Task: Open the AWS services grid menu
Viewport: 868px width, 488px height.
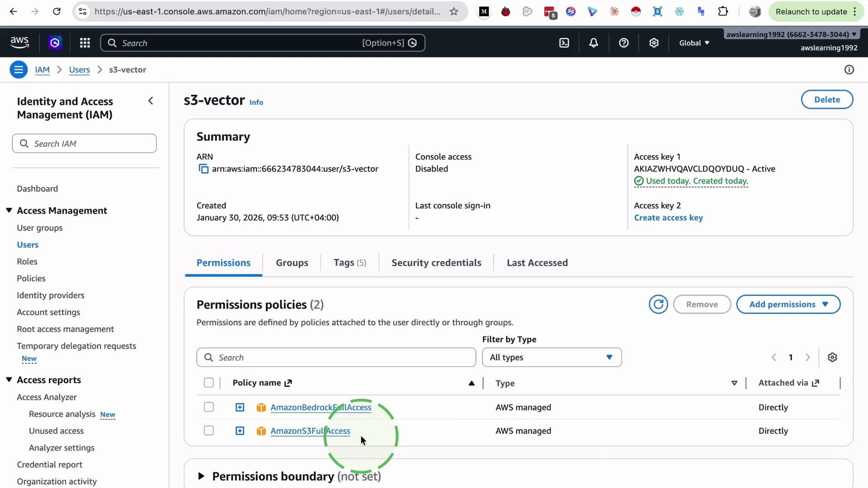Action: point(85,43)
